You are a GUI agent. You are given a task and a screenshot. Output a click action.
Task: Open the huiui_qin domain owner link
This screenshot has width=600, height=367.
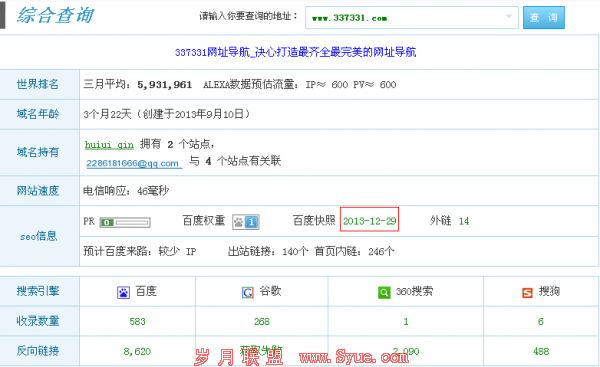[109, 145]
